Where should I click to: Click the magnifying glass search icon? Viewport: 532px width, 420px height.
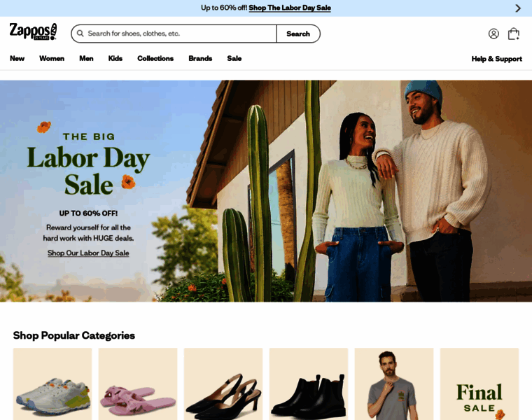[80, 33]
